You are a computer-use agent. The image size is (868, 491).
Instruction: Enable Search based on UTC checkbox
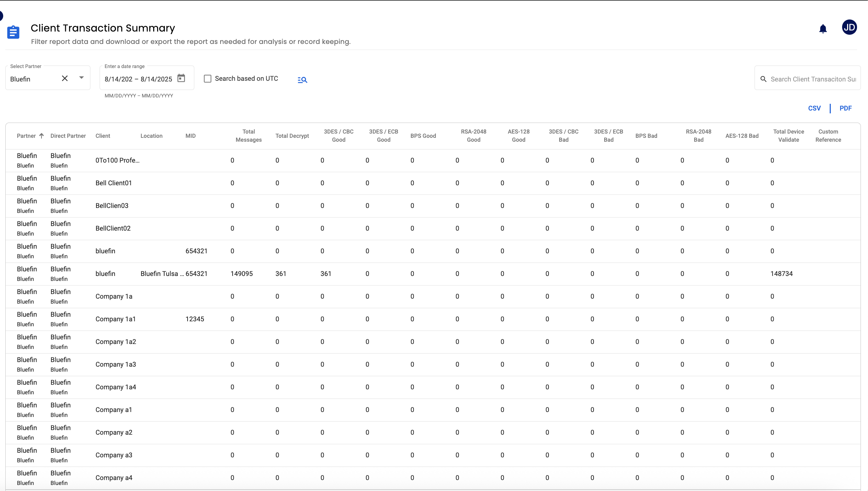tap(208, 79)
